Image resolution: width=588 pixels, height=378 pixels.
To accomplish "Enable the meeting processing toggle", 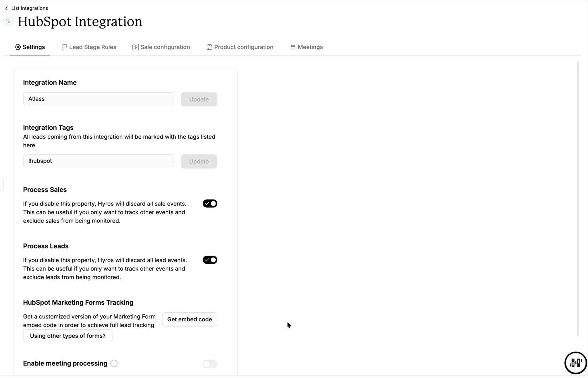I will 210,364.
